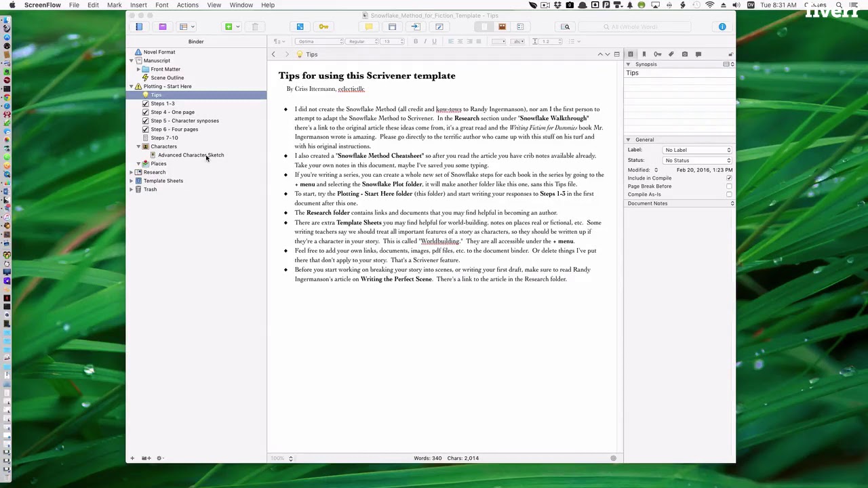Expand the Template Sheets triangle
868x488 pixels.
tap(132, 181)
